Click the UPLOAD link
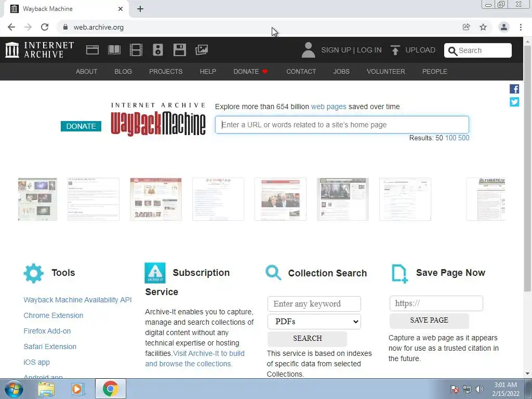The width and height of the screenshot is (532, 399). [x=420, y=50]
